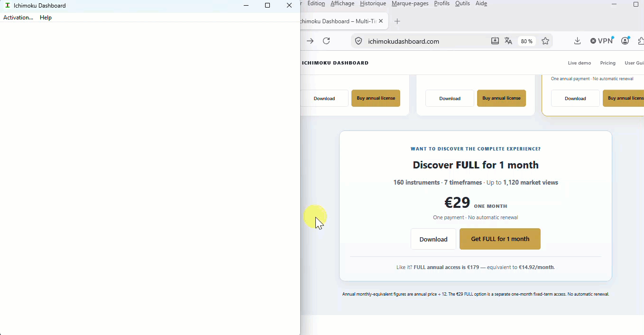Close the Ichimoku Dashboard browser tab

[381, 21]
